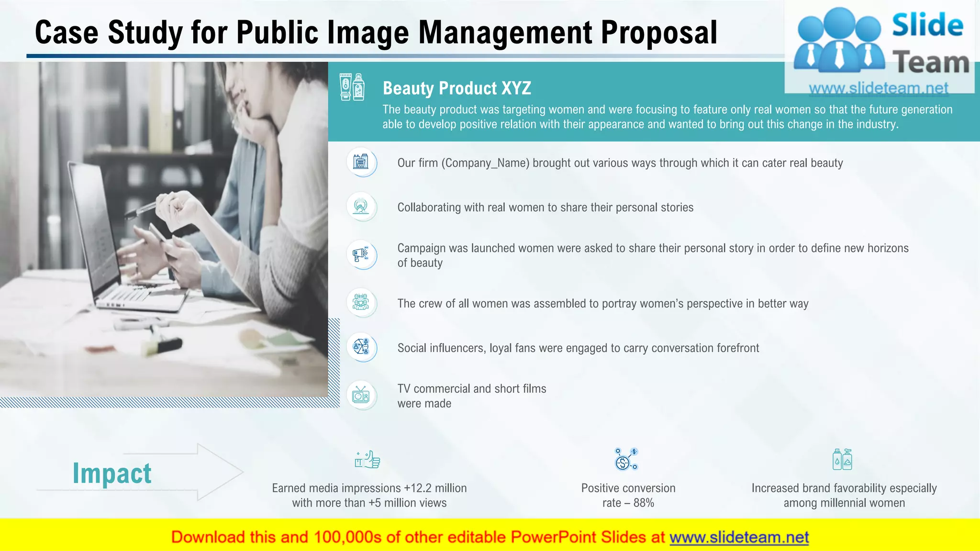Image resolution: width=980 pixels, height=551 pixels.
Task: Click text Increased brand favorability especially among millennial women
Action: point(844,496)
